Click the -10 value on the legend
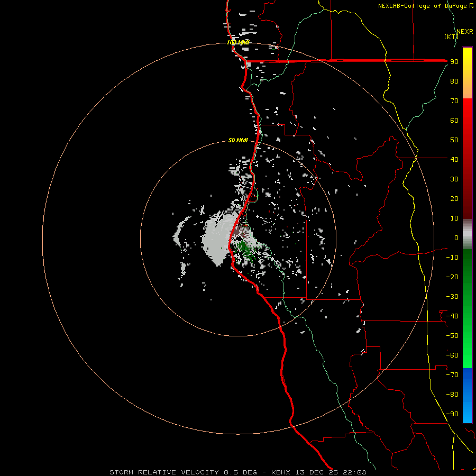 tap(452, 258)
